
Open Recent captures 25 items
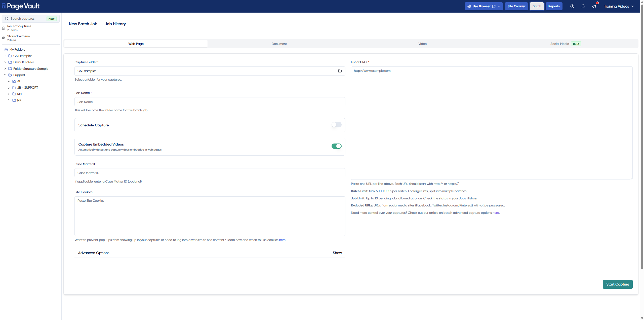(19, 28)
